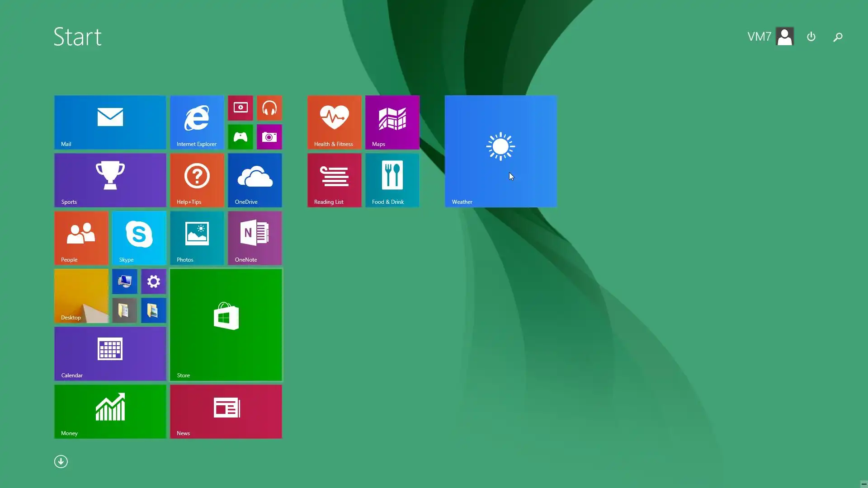Open the OneDrive tile
868x488 pixels.
(255, 180)
